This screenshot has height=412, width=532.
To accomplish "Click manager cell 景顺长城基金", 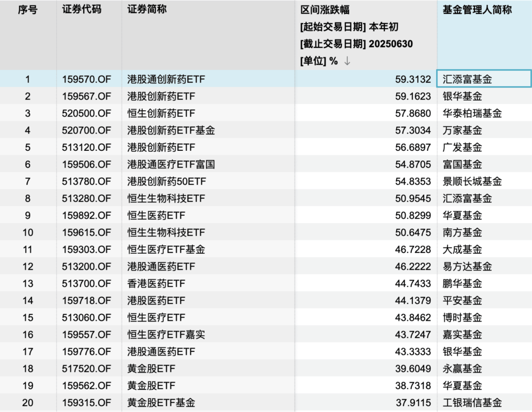I will click(x=472, y=181).
